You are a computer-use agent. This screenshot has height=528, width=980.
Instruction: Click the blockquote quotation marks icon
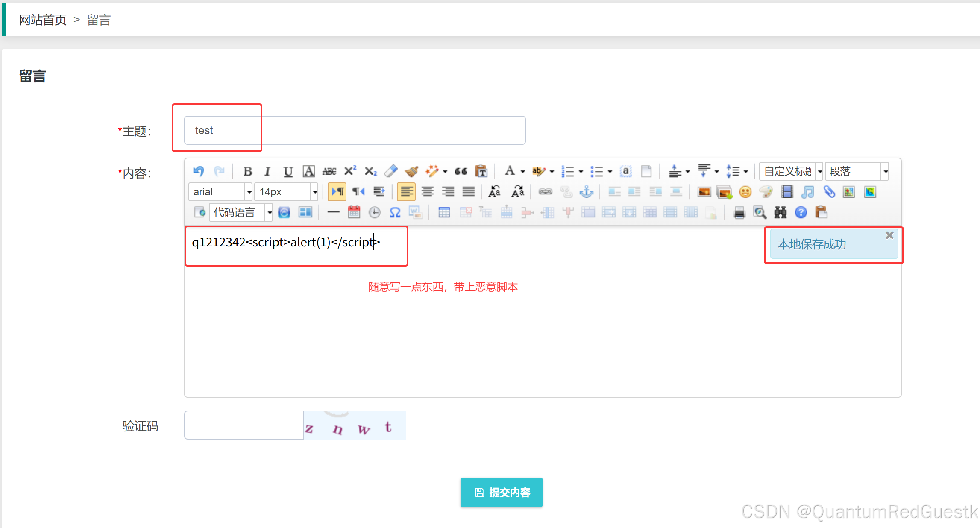coord(461,171)
